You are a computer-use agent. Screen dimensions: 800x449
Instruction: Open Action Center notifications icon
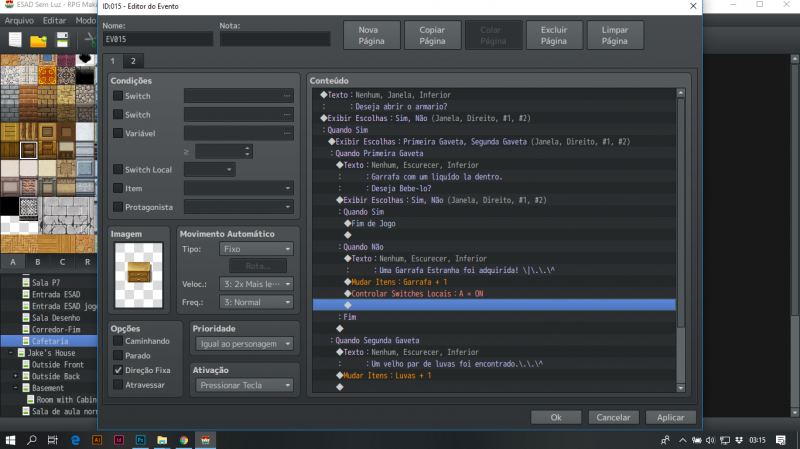781,440
